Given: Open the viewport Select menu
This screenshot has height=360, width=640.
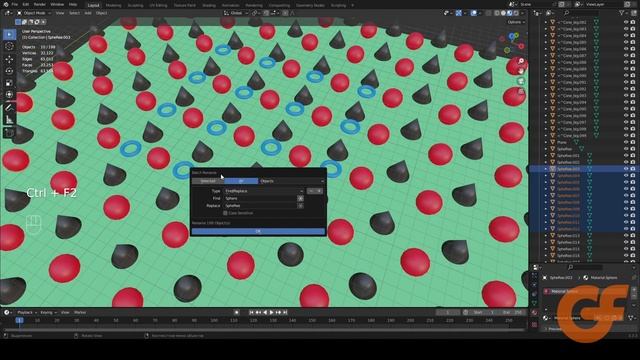Looking at the screenshot, I should [x=74, y=13].
